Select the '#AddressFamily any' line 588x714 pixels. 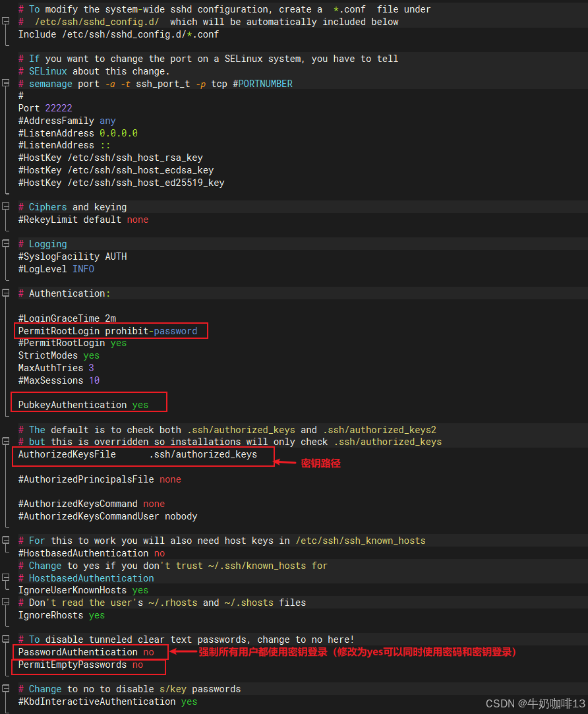(x=67, y=121)
